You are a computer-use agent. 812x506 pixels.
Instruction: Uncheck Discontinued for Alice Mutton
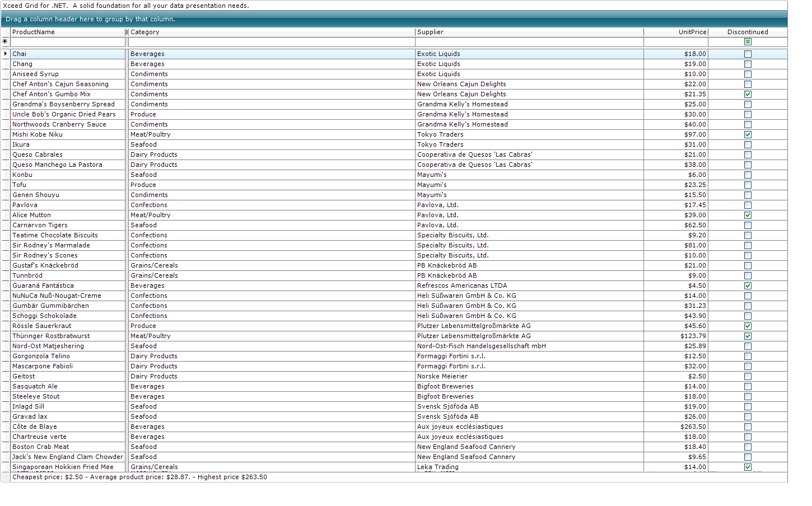748,215
